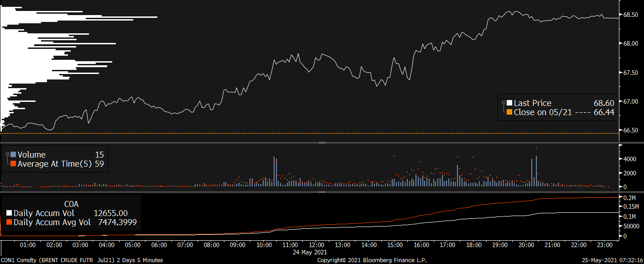Viewport: 644px width, 264px height.
Task: Click the 25-May-2021 07:32:16 timestamp
Action: click(x=613, y=260)
